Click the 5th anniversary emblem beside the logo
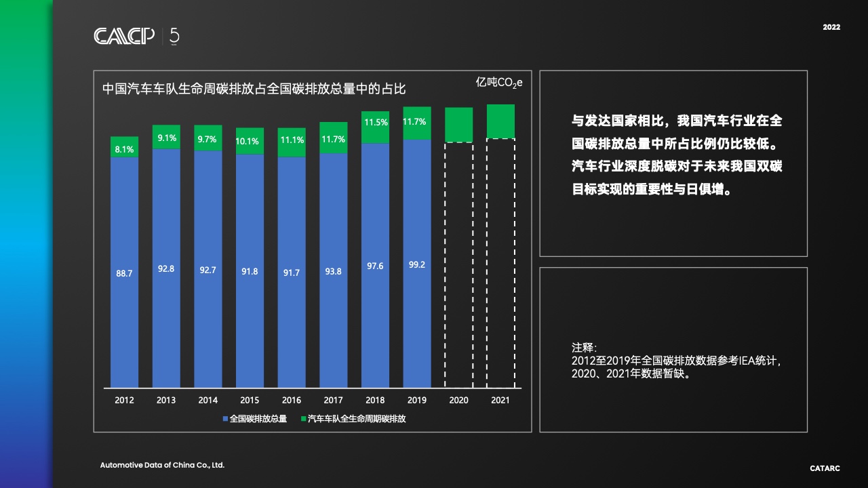This screenshot has width=868, height=488. coord(174,36)
